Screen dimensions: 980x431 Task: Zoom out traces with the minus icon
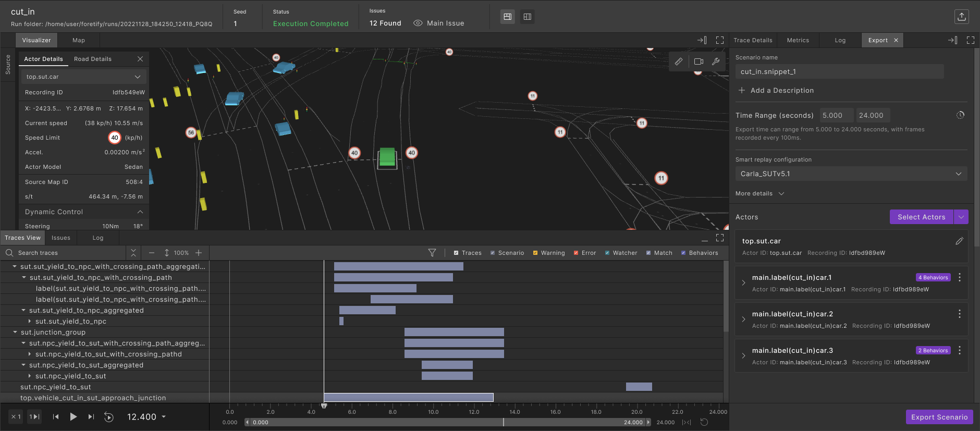click(x=152, y=253)
